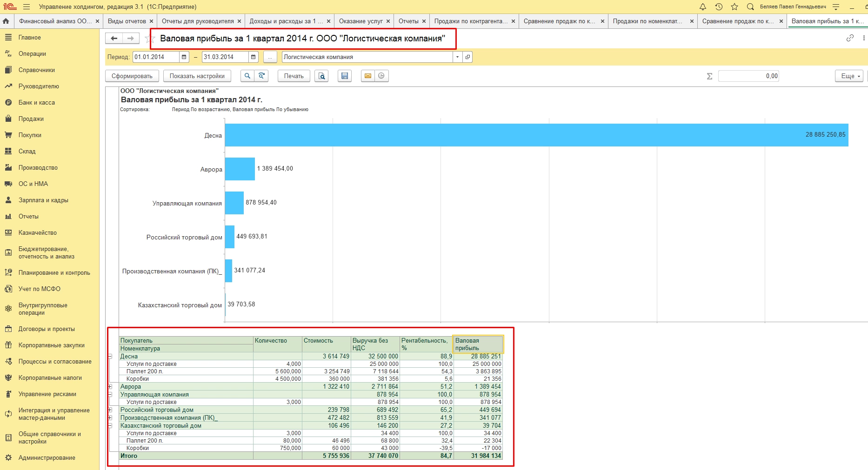Switch to Оказание услуг tab

pos(361,21)
